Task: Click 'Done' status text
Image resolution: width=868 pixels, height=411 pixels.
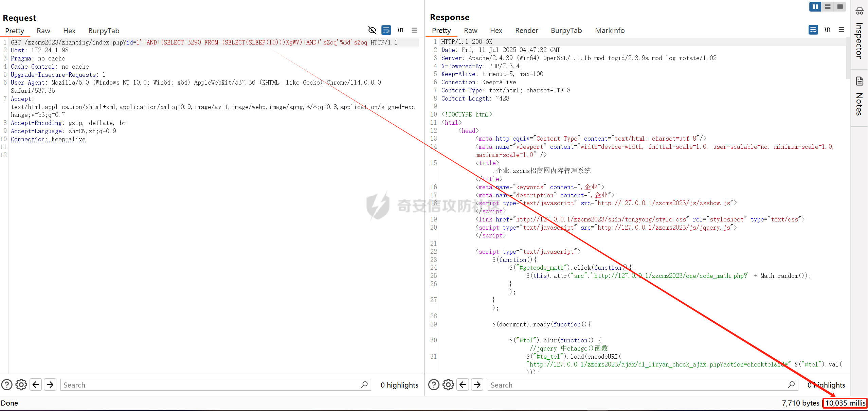Action: point(10,403)
